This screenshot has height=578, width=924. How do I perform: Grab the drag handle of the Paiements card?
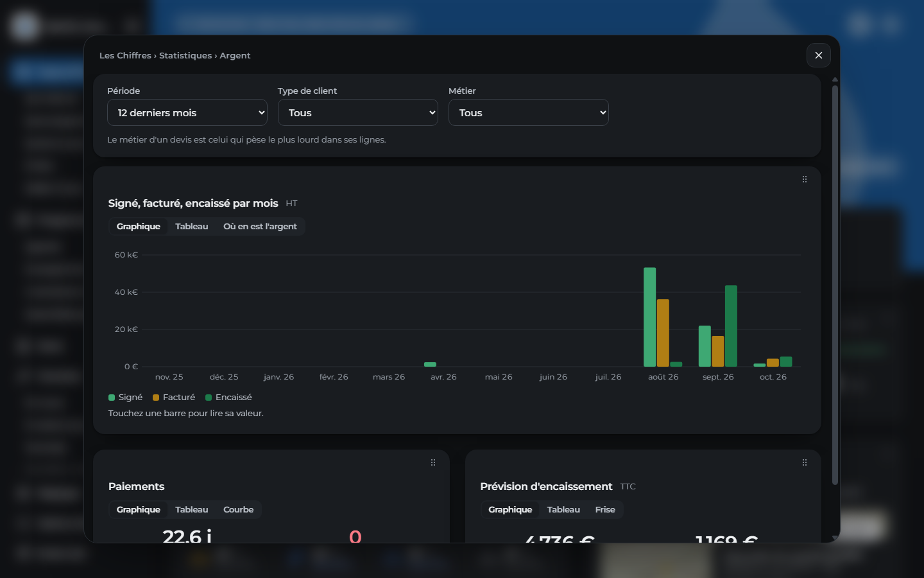433,462
